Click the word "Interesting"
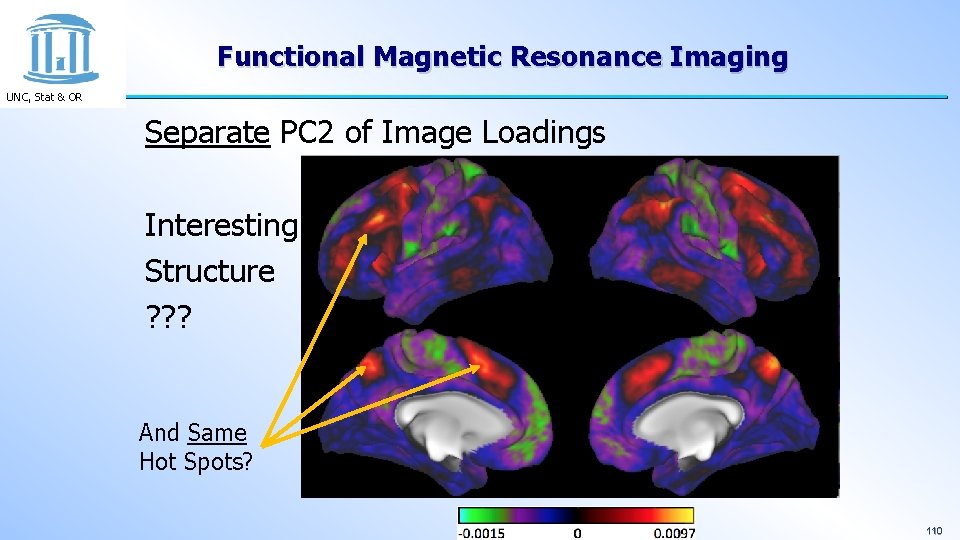This screenshot has height=540, width=960. tap(221, 225)
